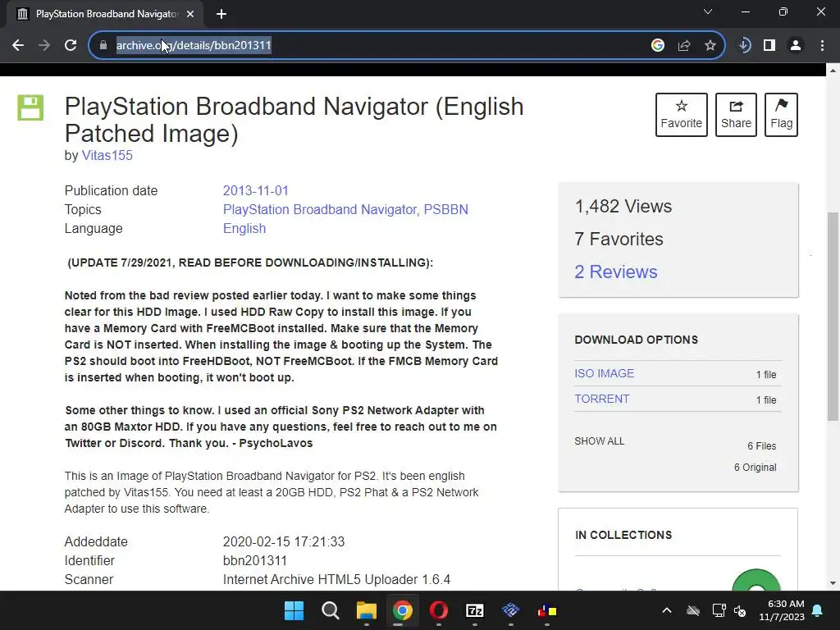Open the blue diamond taskbar app
This screenshot has height=630, width=840.
click(510, 610)
